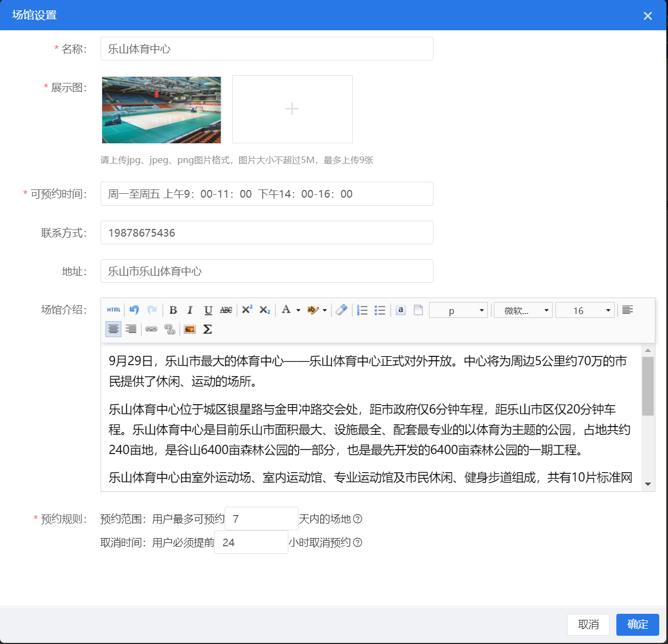Open the paragraph format 'p' dropdown
The image size is (668, 644).
458,311
